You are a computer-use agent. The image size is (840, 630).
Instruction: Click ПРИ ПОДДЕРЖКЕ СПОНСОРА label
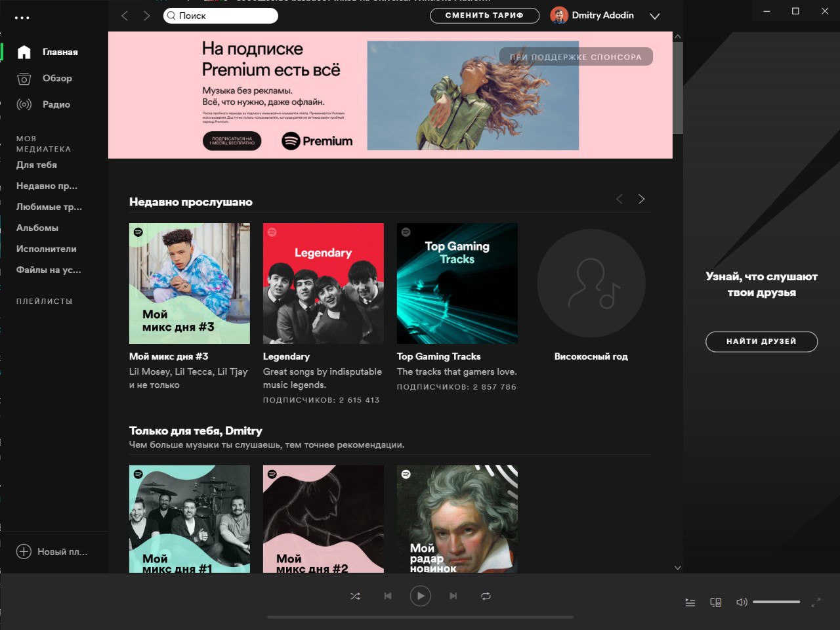pos(576,57)
